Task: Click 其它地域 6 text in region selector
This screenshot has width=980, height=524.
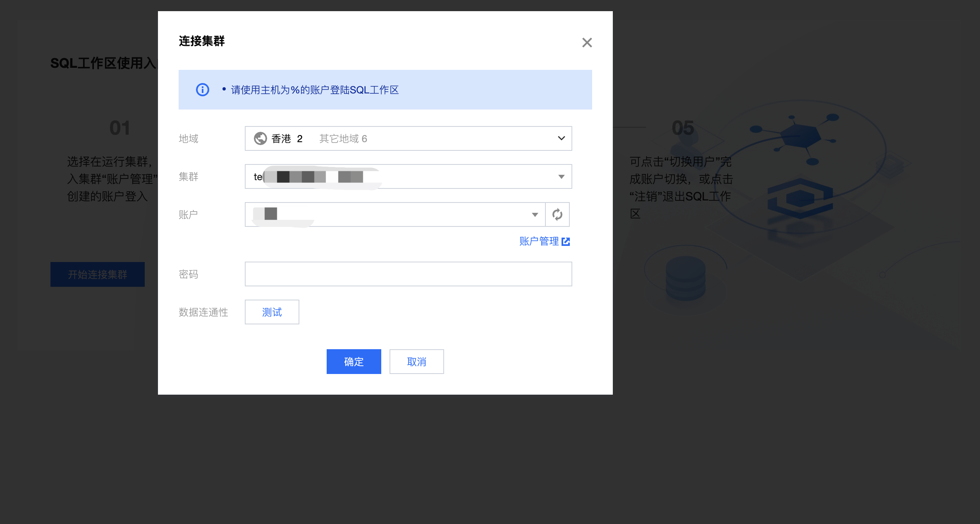Action: [x=343, y=139]
